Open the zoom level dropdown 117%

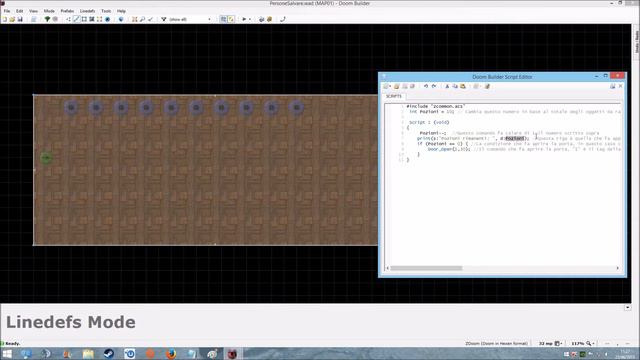tap(589, 344)
